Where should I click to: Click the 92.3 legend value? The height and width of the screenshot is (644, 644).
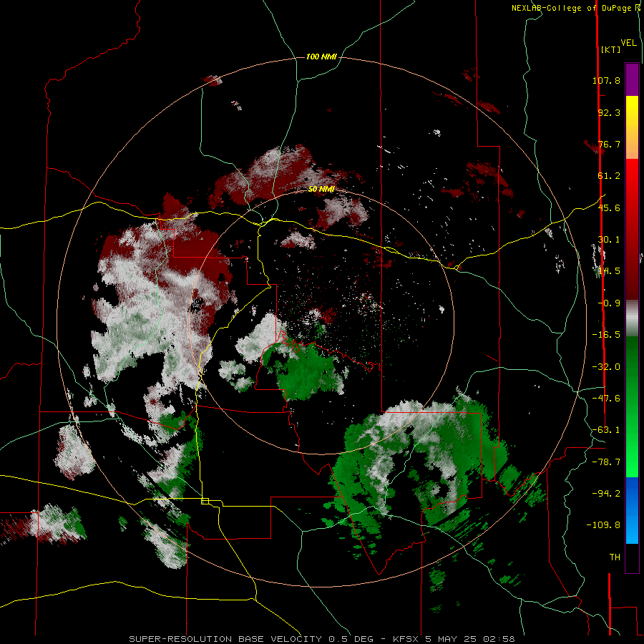(609, 112)
